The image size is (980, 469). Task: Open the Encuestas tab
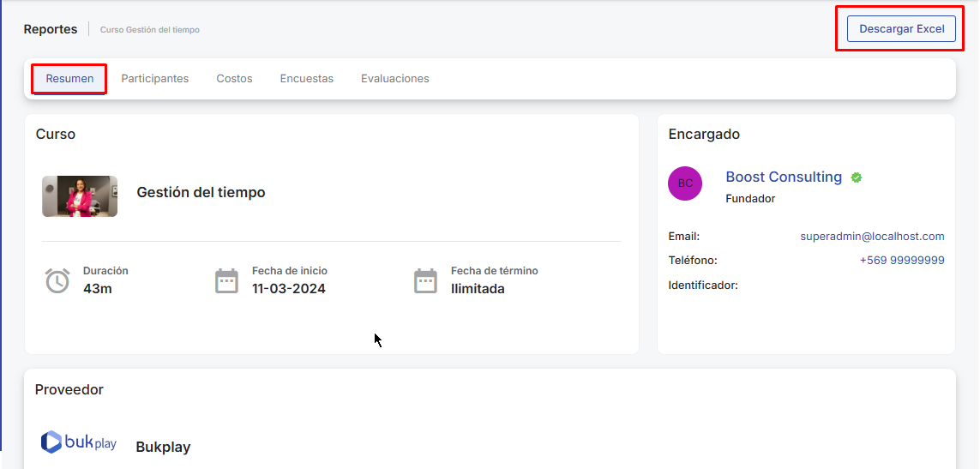[x=306, y=79]
